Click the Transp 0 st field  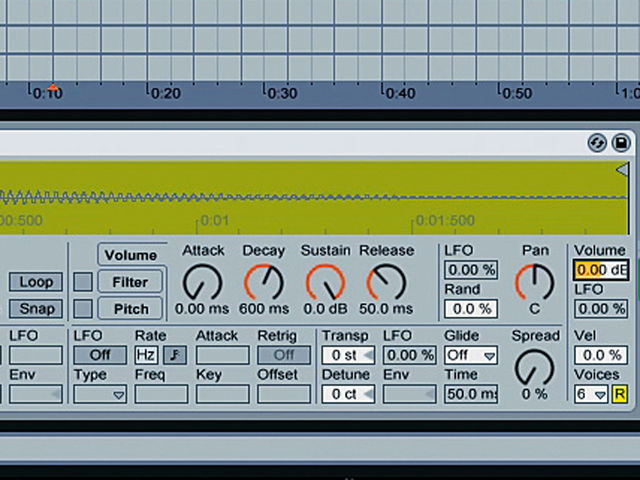coord(348,355)
